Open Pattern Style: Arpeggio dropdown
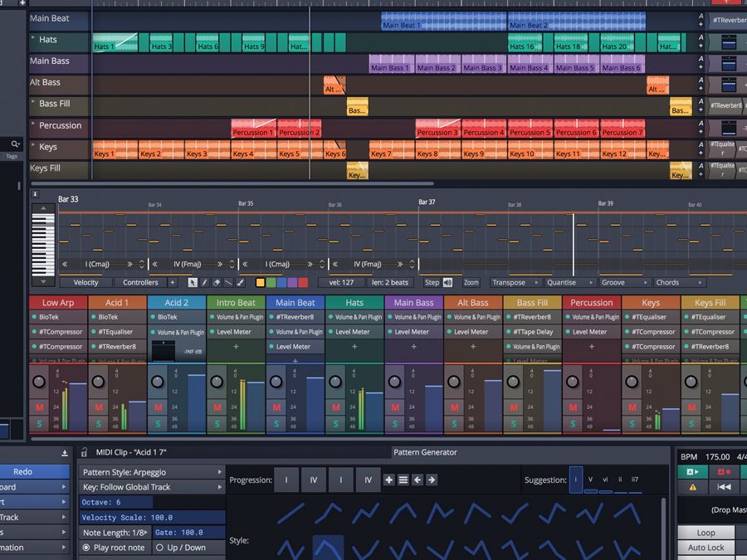This screenshot has width=747, height=560. [x=152, y=472]
